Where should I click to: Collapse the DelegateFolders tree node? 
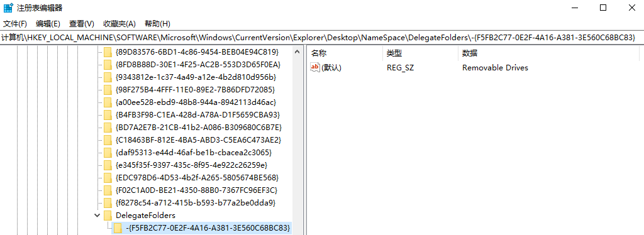pyautogui.click(x=97, y=216)
